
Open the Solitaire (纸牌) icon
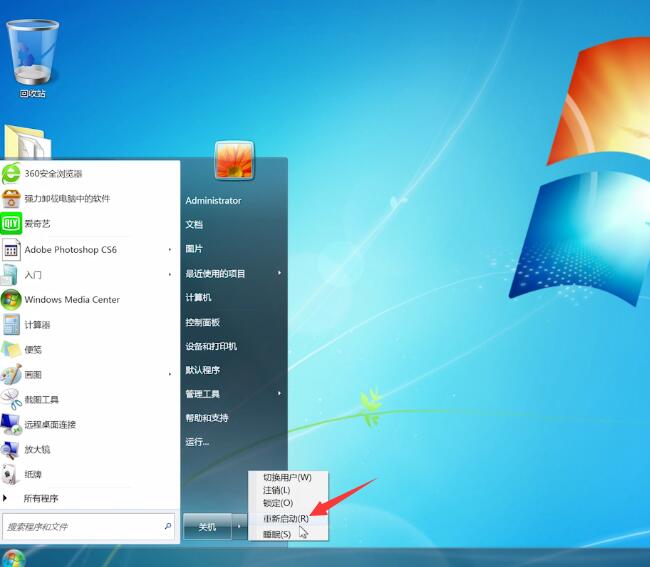(10, 475)
